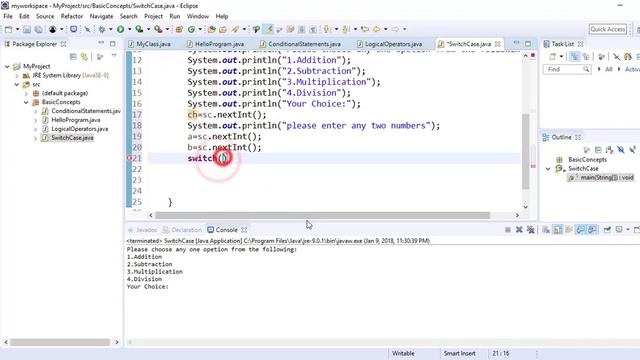Viewport: 640px width, 360px height.
Task: Click the editor vertical scrollbar thumb
Action: tap(526, 151)
